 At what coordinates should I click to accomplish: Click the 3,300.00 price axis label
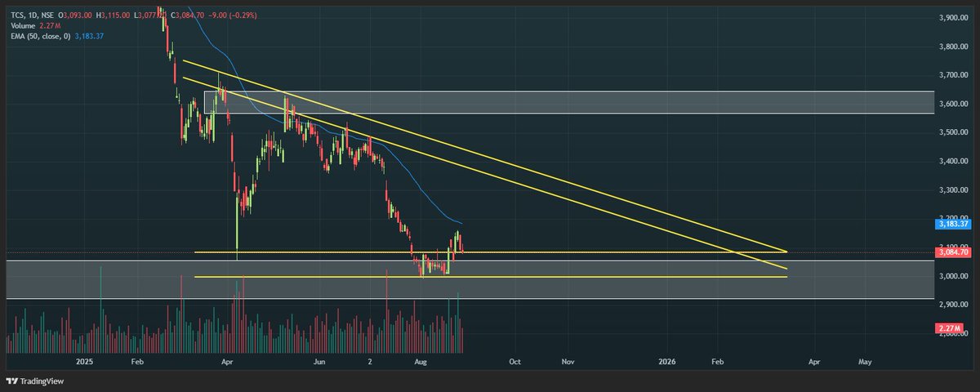[x=953, y=190]
